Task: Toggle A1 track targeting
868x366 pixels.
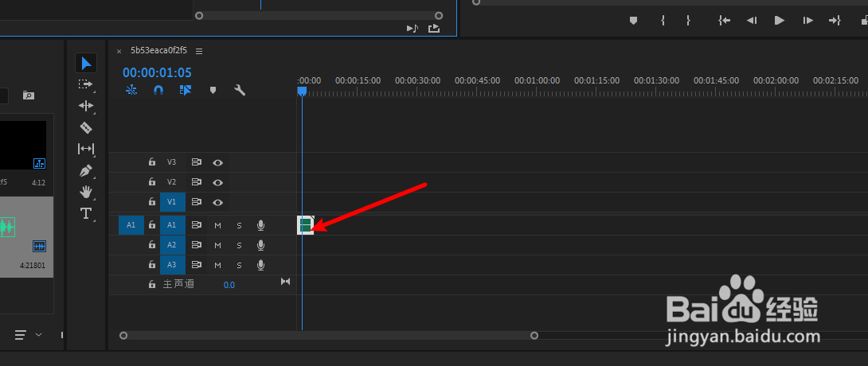Action: (x=172, y=225)
